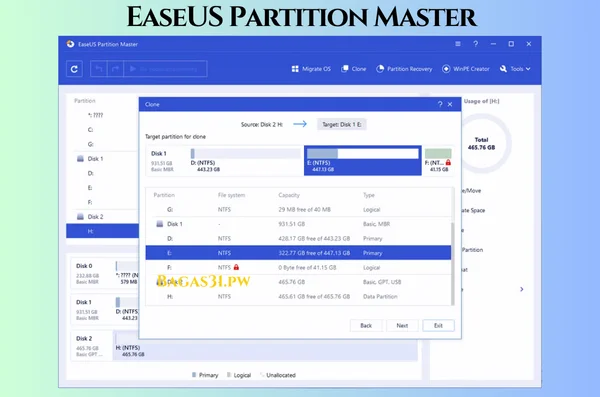Expand the Tools dropdown
The height and width of the screenshot is (397, 600).
point(515,69)
